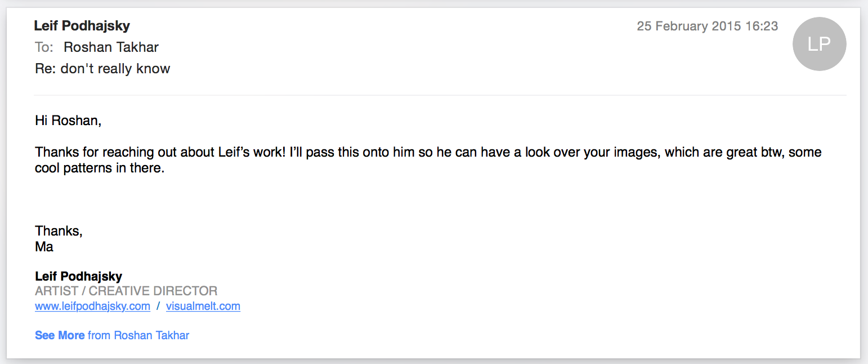Open the visualmelt.com link
The image size is (868, 364).
[203, 306]
